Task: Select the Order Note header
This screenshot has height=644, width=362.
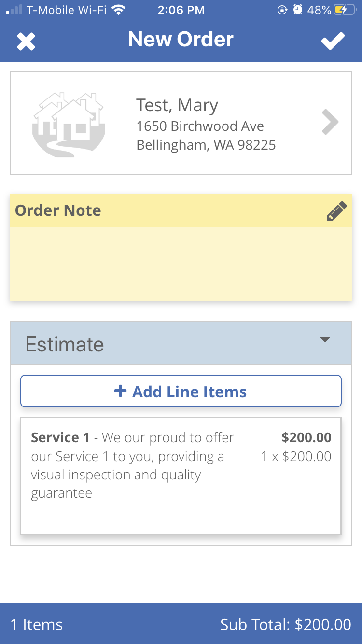Action: click(58, 210)
